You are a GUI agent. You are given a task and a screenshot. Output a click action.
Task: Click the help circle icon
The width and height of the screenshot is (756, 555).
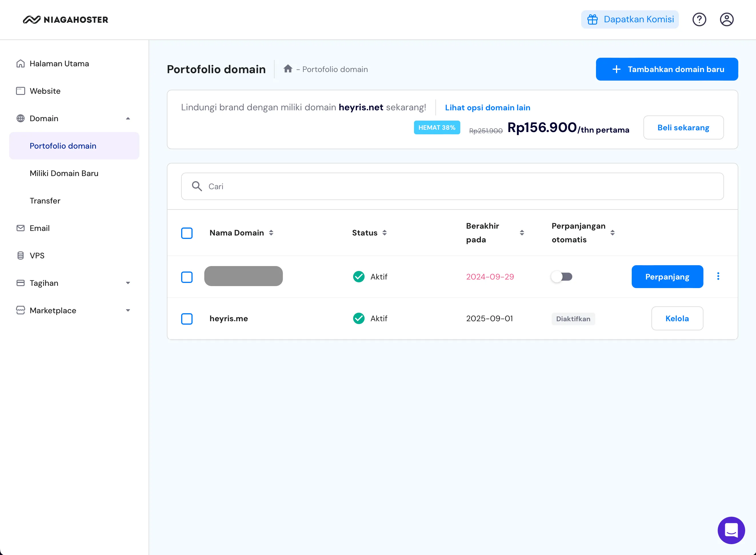[x=700, y=19]
